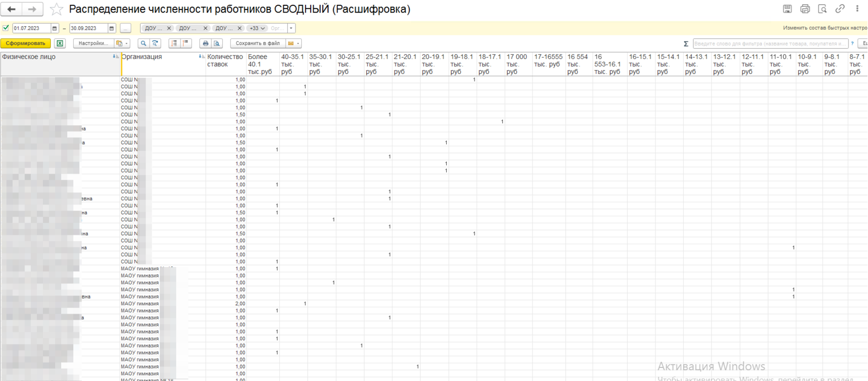The image size is (868, 381).
Task: Click the print icon beside Сохранить в файл
Action: click(206, 43)
